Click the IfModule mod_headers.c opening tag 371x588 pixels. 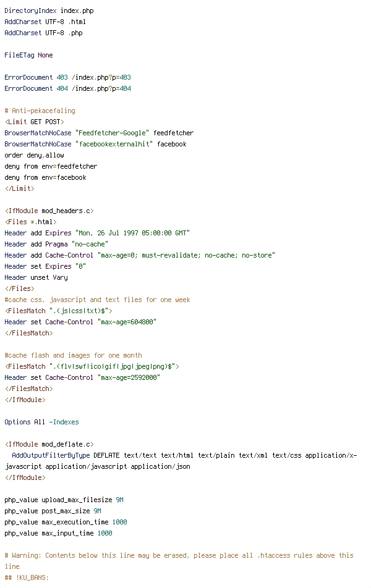[x=49, y=211]
